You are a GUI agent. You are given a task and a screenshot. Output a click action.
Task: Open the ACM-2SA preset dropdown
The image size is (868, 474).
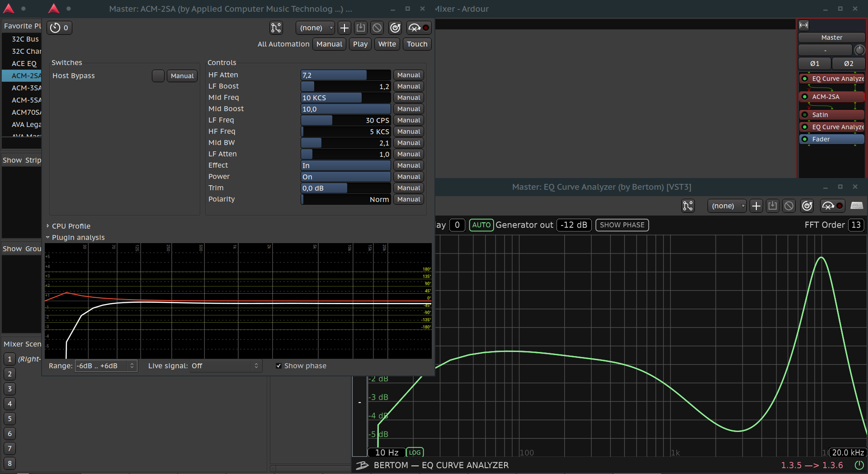click(x=315, y=28)
